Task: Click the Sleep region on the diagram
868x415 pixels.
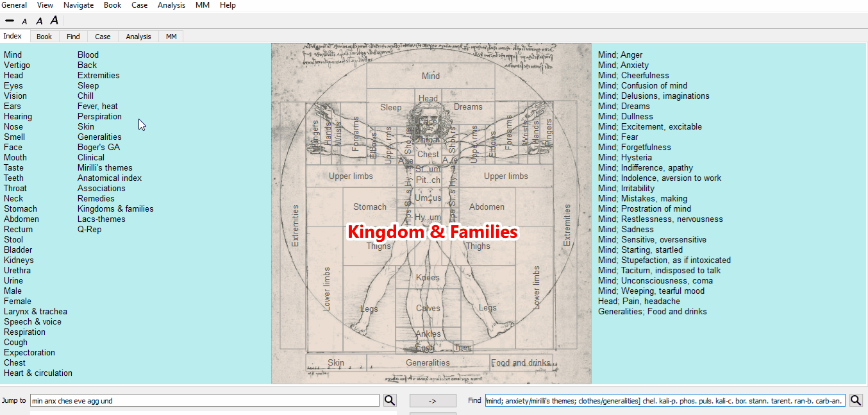Action: [x=390, y=107]
